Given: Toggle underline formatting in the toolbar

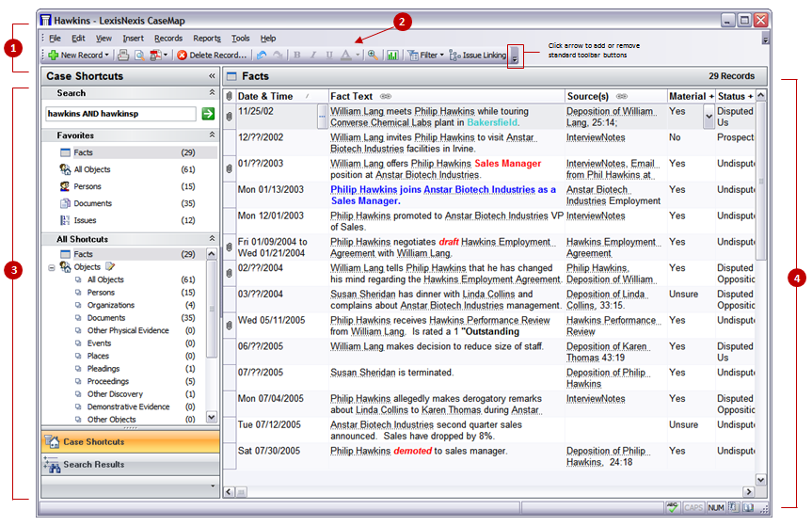Looking at the screenshot, I should point(328,56).
